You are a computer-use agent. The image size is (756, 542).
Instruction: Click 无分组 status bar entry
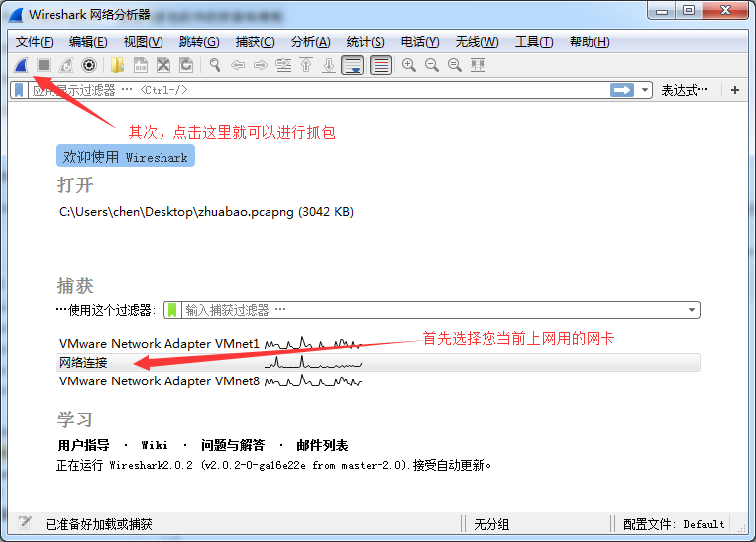click(491, 524)
